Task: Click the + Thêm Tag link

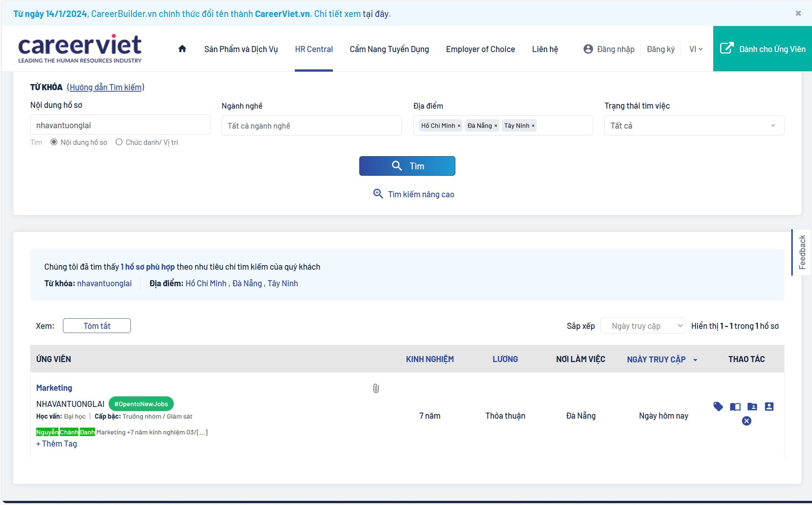Action: 57,444
